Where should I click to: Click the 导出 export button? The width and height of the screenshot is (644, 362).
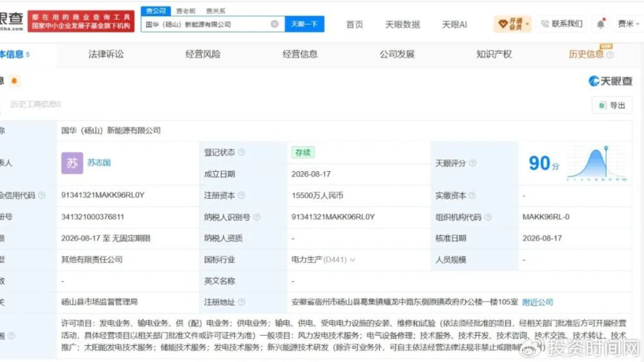tap(612, 105)
